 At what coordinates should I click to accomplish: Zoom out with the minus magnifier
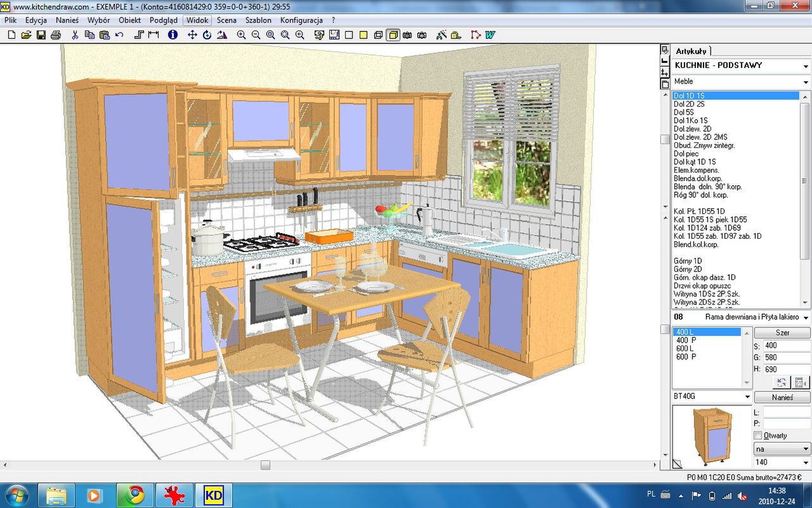pos(256,35)
